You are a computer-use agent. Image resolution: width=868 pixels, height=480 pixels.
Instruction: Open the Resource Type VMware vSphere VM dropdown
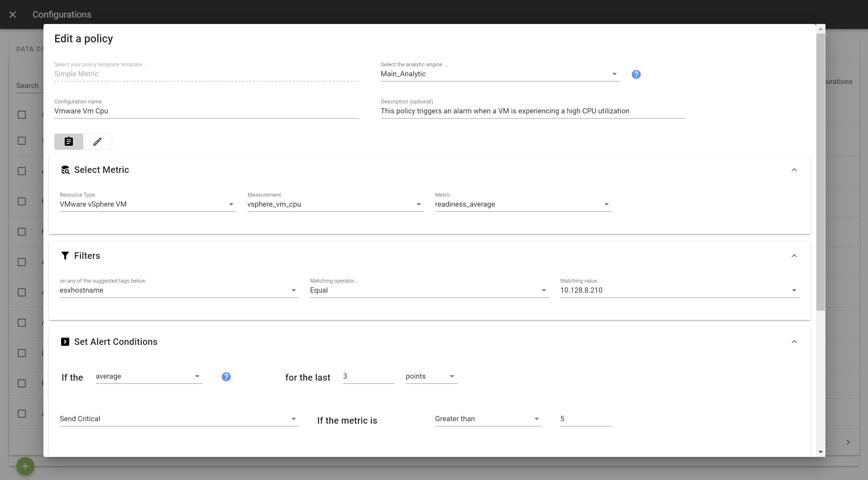[x=148, y=204]
